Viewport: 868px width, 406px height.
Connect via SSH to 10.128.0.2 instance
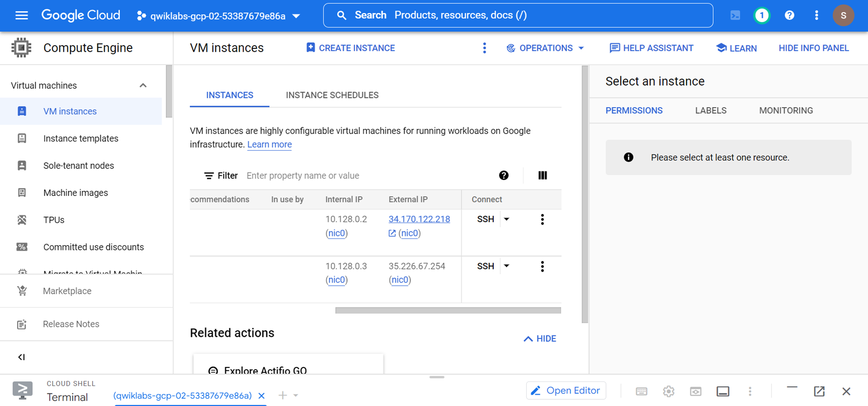pyautogui.click(x=486, y=219)
